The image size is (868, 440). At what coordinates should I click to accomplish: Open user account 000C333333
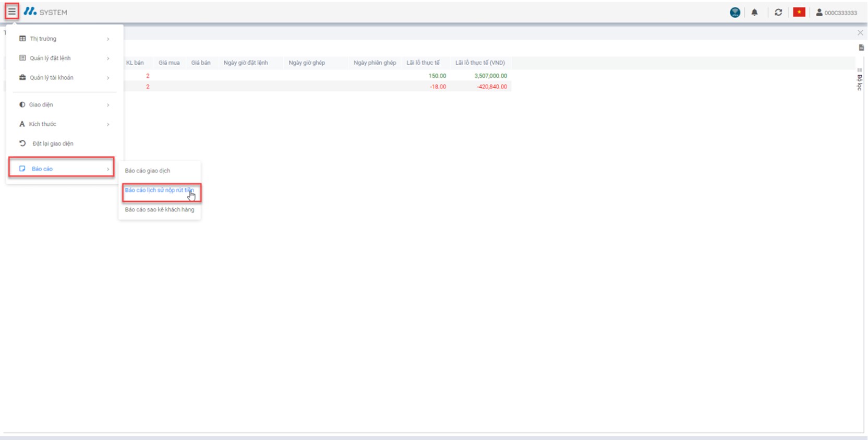click(x=837, y=13)
